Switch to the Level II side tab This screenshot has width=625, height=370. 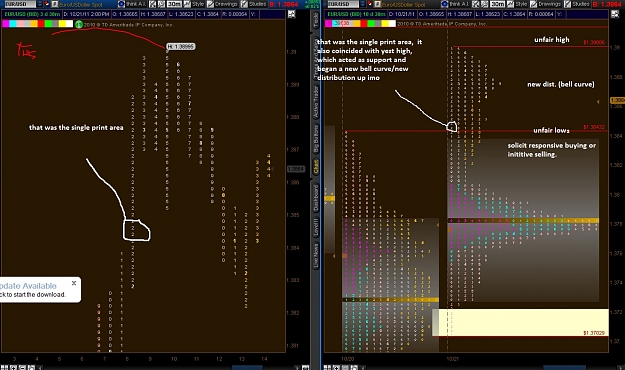point(316,228)
